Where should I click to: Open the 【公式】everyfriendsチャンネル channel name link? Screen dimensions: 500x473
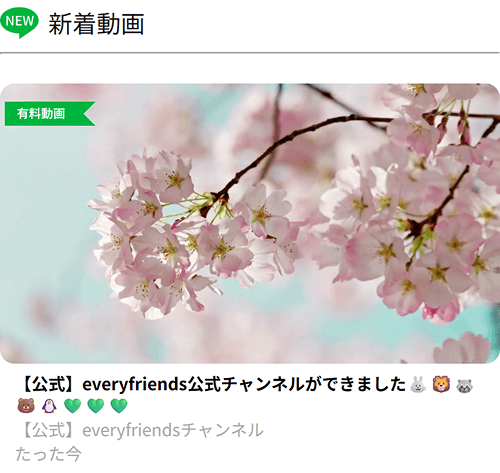coord(140,430)
